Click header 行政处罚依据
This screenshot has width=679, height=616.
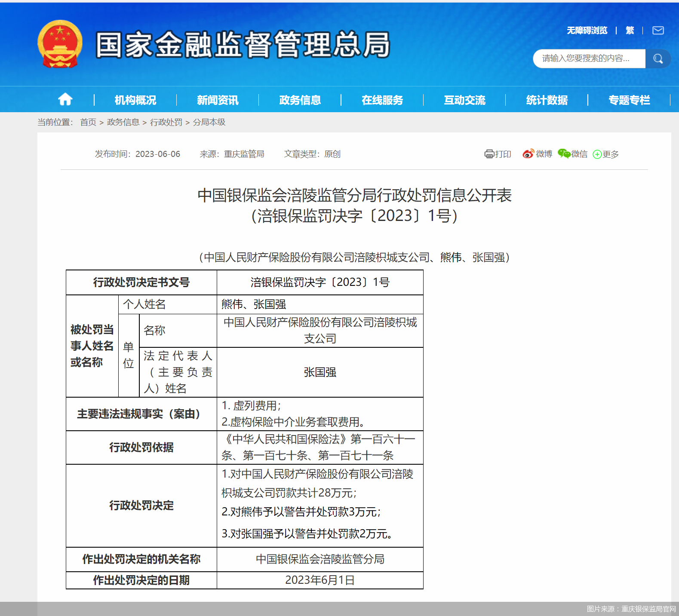point(141,447)
